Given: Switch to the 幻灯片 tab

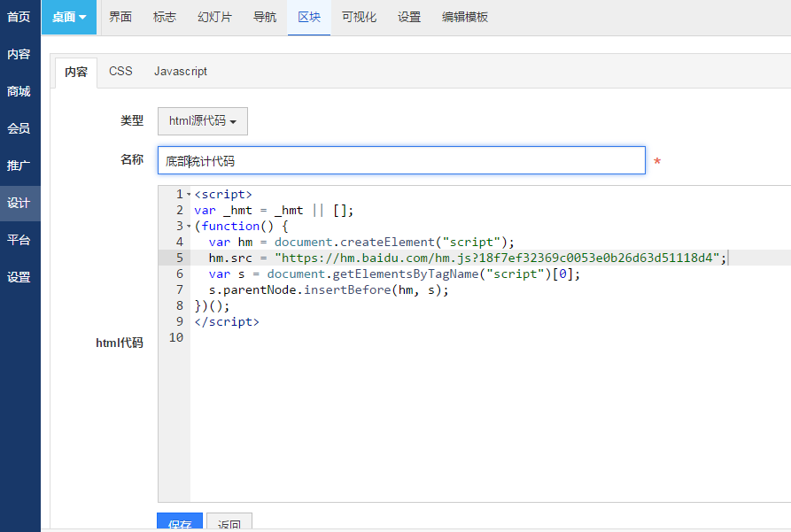Looking at the screenshot, I should [x=215, y=17].
